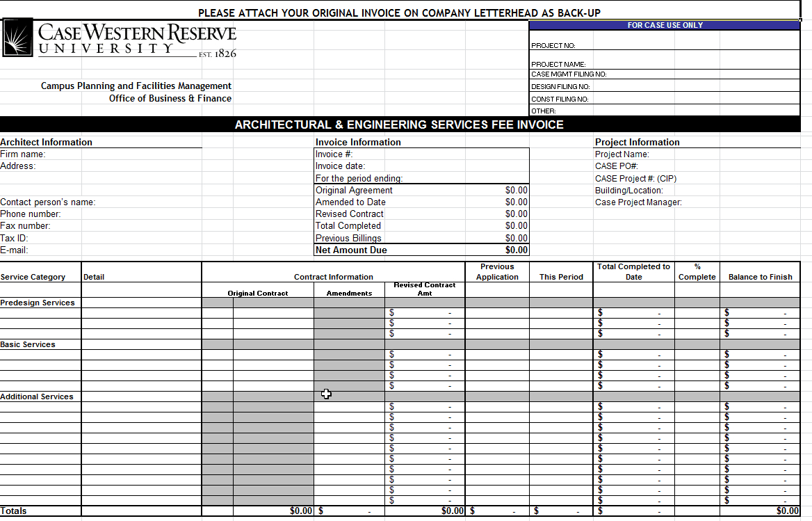This screenshot has width=812, height=521.
Task: Click the Firm name: cell
Action: (x=23, y=154)
